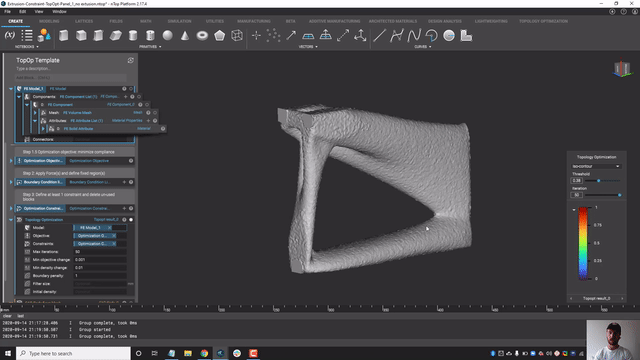Toggle visibility circle on FE Component row
Viewport: 640px width, 360px height.
point(147,104)
